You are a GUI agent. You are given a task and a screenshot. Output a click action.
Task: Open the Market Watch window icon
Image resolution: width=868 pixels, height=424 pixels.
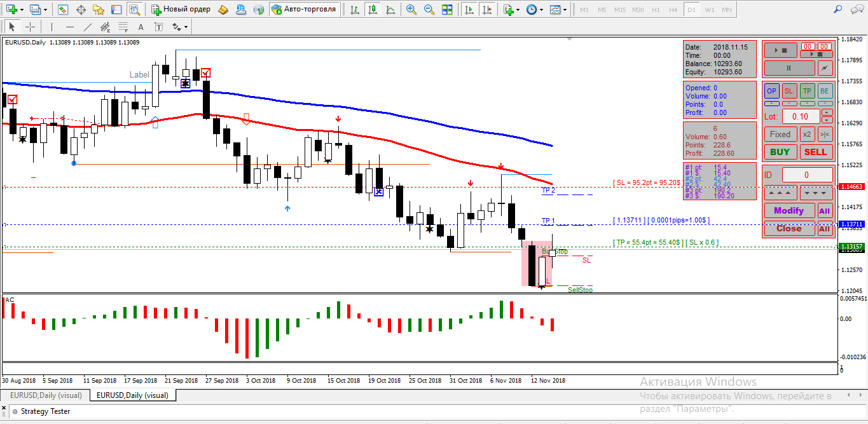coord(63,10)
